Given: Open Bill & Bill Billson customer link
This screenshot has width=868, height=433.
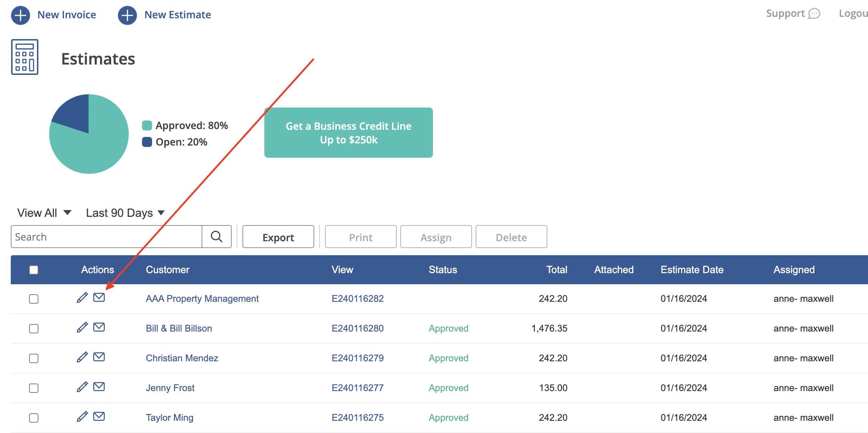Looking at the screenshot, I should [179, 328].
